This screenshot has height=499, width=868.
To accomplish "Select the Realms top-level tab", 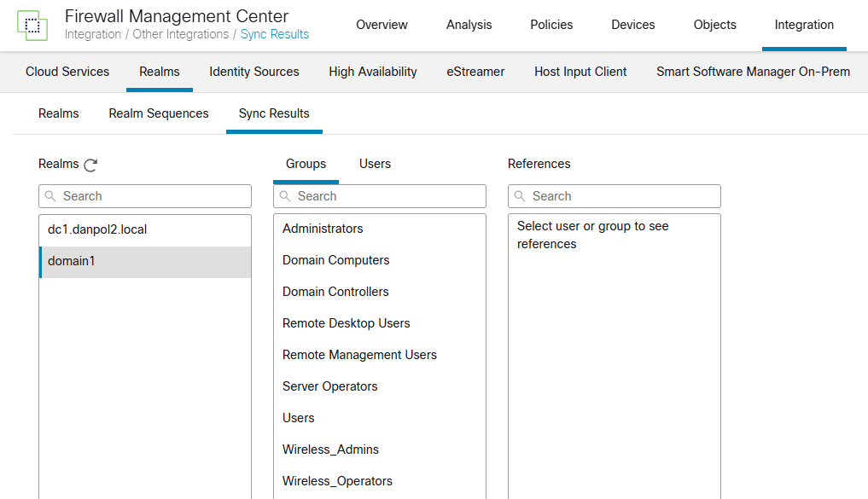I will click(160, 72).
